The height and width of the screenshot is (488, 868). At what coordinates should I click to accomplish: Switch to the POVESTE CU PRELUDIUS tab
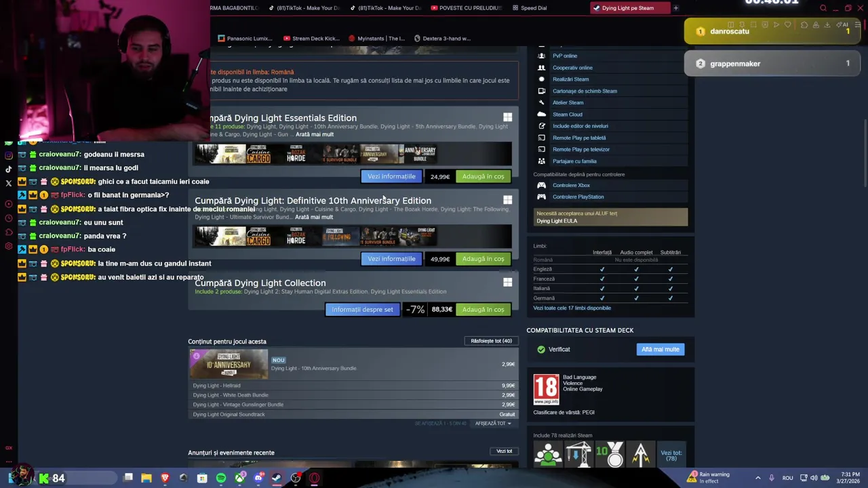tap(467, 8)
